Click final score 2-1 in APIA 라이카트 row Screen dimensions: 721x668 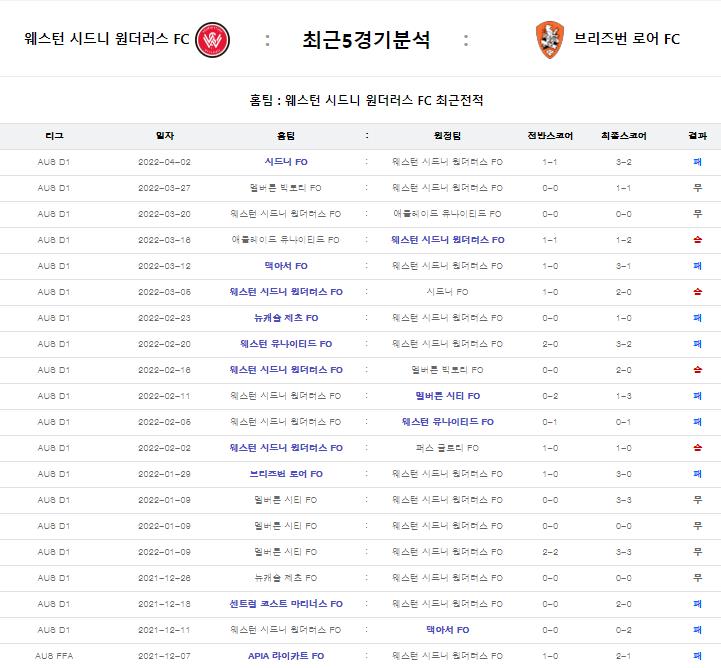(x=624, y=656)
